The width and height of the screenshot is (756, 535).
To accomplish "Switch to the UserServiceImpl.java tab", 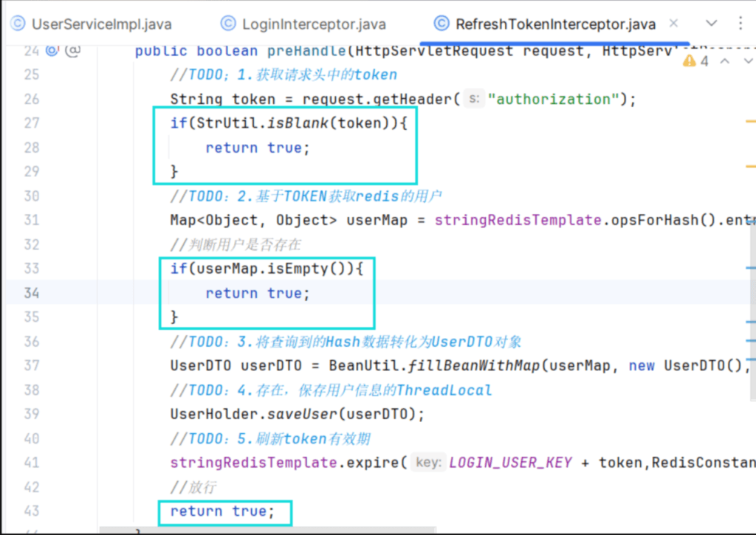I will pyautogui.click(x=101, y=24).
